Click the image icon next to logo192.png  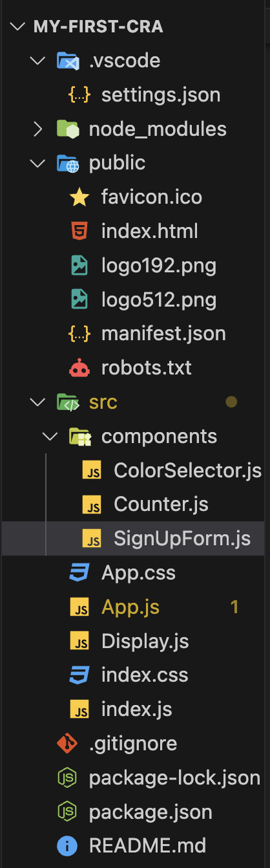click(x=79, y=265)
